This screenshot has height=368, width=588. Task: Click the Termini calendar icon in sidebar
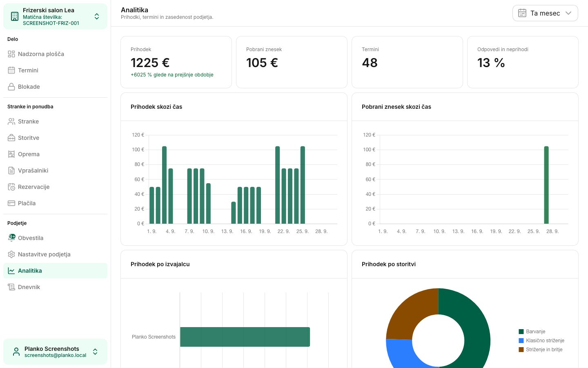pos(11,70)
